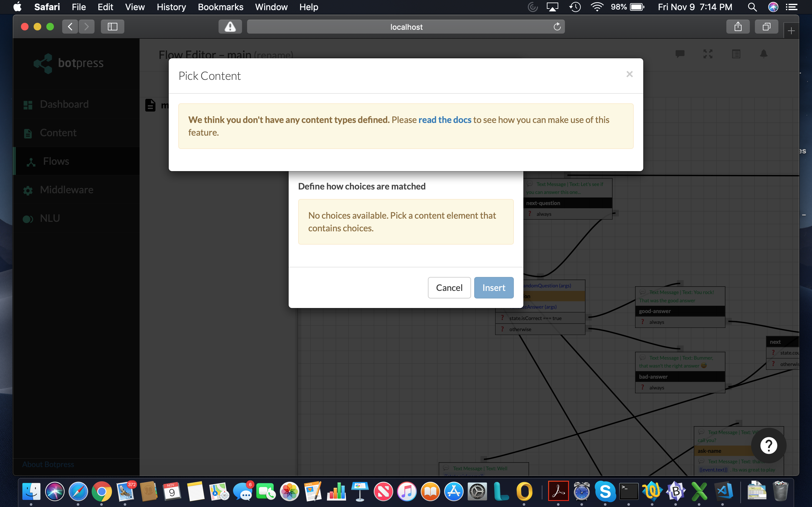Open the Content section in the sidebar
The width and height of the screenshot is (812, 507).
58,133
